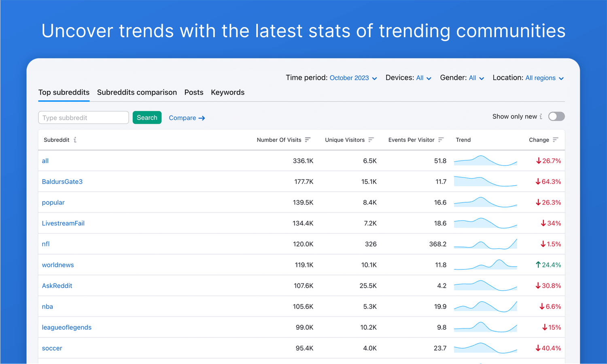Click the 24.4% upward change value
The image size is (607, 364).
click(x=548, y=265)
